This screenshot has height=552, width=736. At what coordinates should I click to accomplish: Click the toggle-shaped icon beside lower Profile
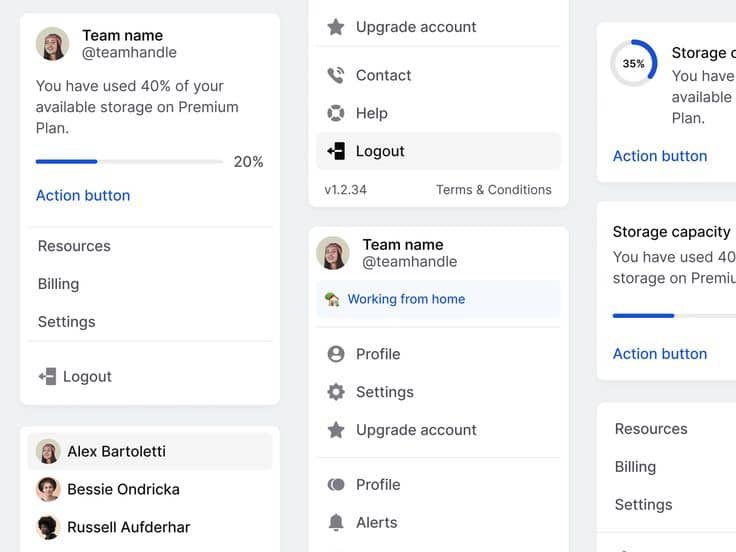pyautogui.click(x=336, y=484)
